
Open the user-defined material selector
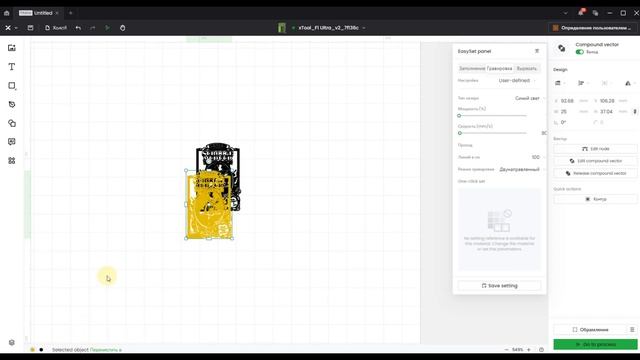(593, 28)
